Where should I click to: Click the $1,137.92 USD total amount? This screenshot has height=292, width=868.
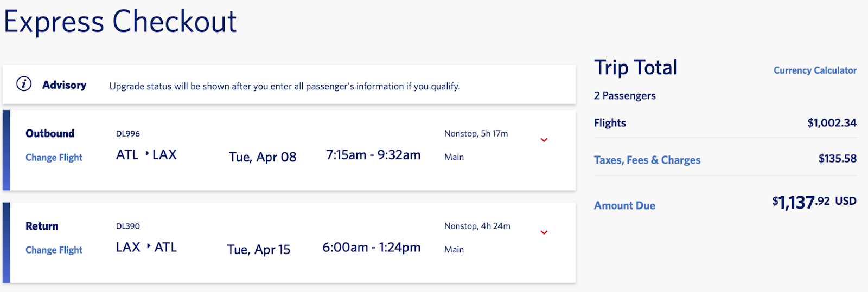(814, 202)
